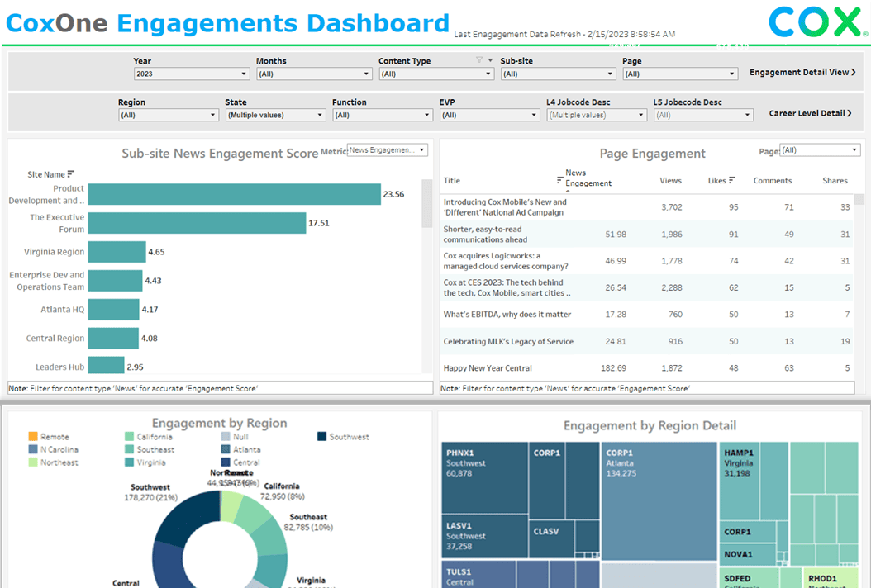
Task: Open the Page Engagement panel Page dropdown
Action: (821, 150)
